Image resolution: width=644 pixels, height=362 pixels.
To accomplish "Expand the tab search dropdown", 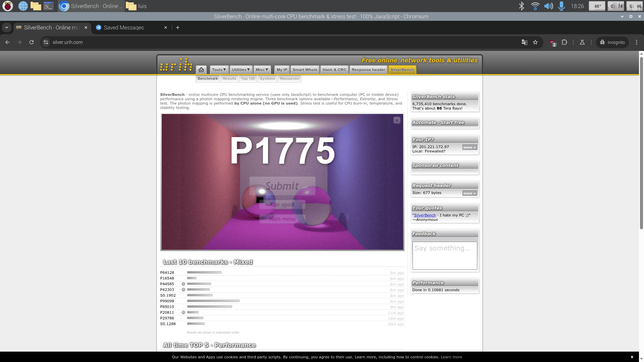I will pyautogui.click(x=7, y=27).
